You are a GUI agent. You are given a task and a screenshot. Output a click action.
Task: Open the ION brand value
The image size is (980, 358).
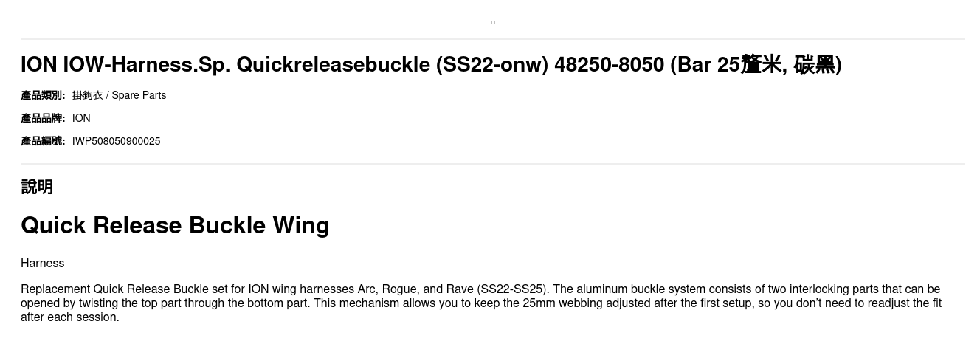click(x=81, y=118)
